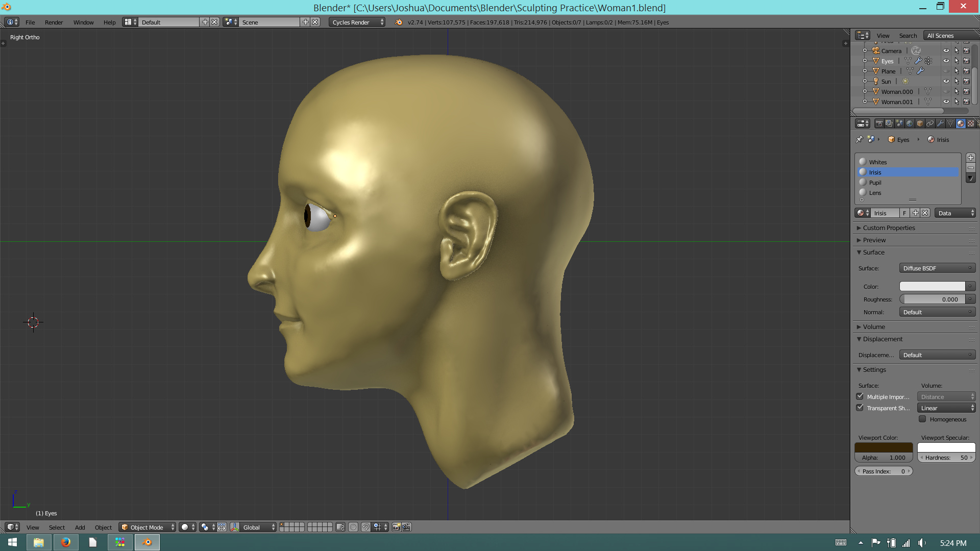
Task: Enable the Homogeneous checkbox
Action: (x=922, y=419)
